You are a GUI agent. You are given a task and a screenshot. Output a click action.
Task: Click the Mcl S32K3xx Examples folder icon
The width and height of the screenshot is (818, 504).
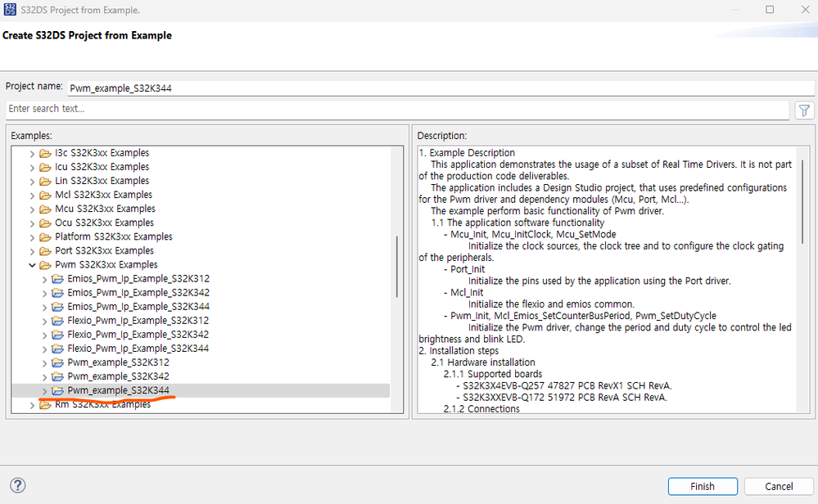pyautogui.click(x=45, y=195)
